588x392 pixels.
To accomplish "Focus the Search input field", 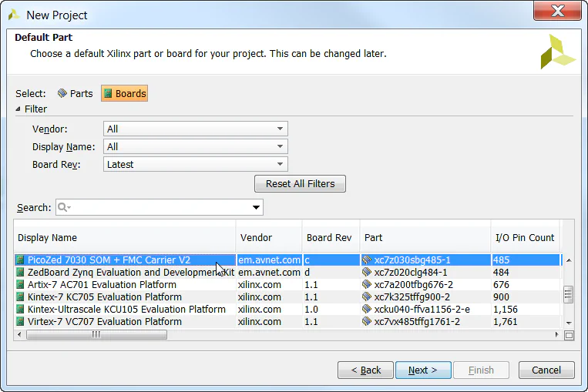I will pyautogui.click(x=160, y=207).
